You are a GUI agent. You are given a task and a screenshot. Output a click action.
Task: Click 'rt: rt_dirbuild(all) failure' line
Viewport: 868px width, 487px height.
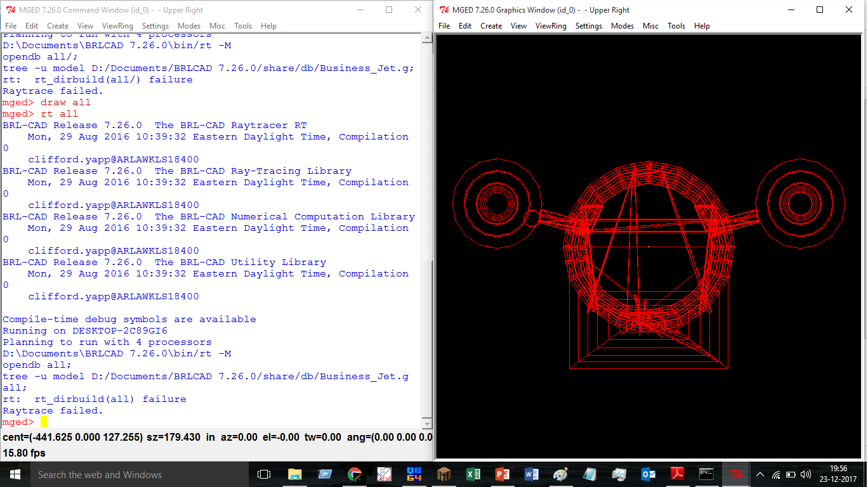coord(95,399)
